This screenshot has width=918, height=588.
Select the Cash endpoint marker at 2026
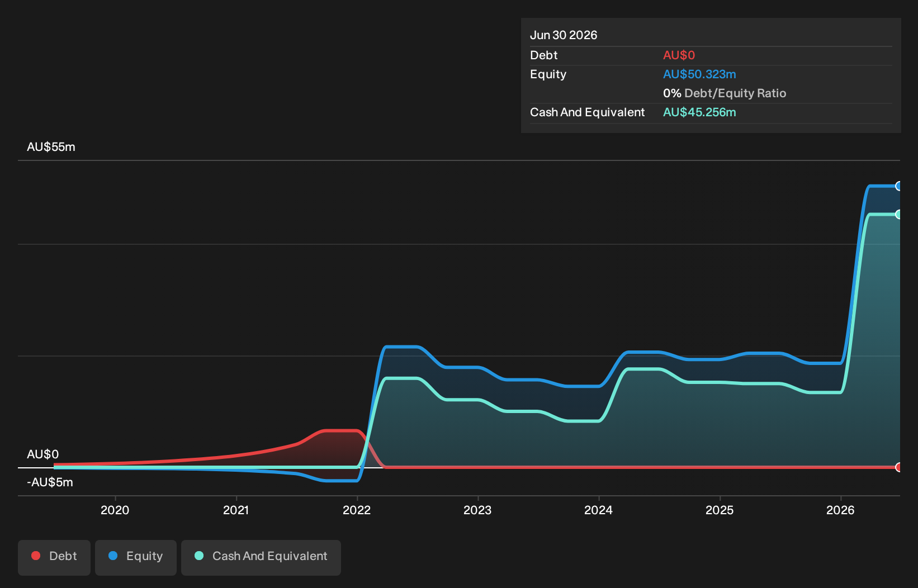[x=898, y=214]
